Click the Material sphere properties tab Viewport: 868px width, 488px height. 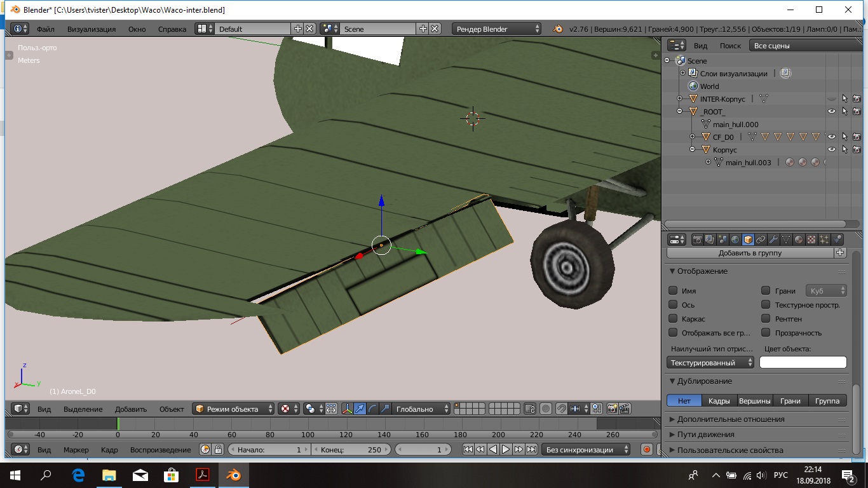(799, 240)
